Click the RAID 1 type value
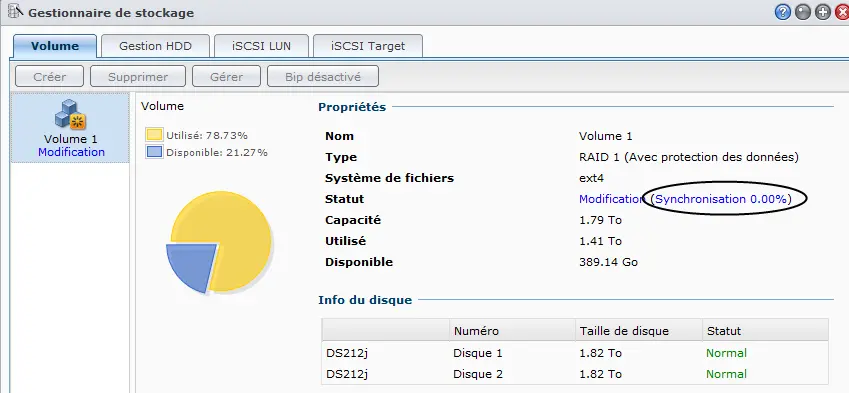Screen dimensions: 849x393 point(689,158)
